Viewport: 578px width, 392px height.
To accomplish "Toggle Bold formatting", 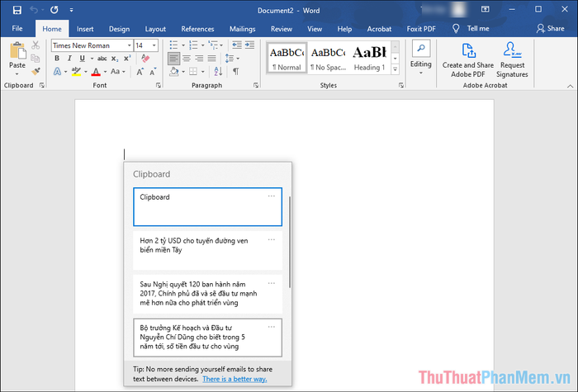I will click(57, 59).
